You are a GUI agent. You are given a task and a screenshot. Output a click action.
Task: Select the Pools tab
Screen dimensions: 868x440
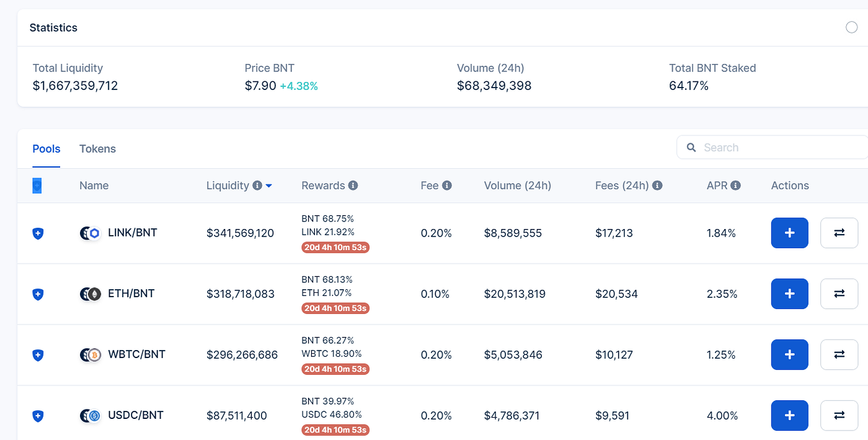pyautogui.click(x=46, y=149)
